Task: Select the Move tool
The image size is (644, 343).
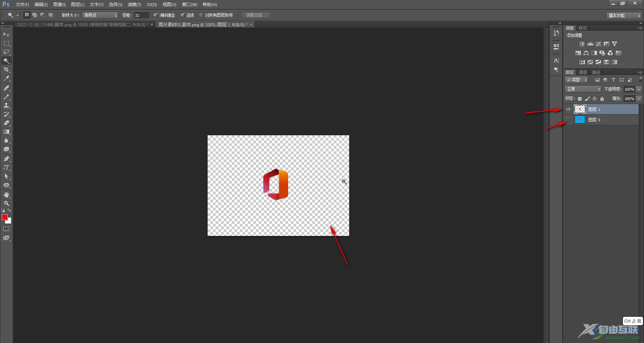Action: click(6, 35)
